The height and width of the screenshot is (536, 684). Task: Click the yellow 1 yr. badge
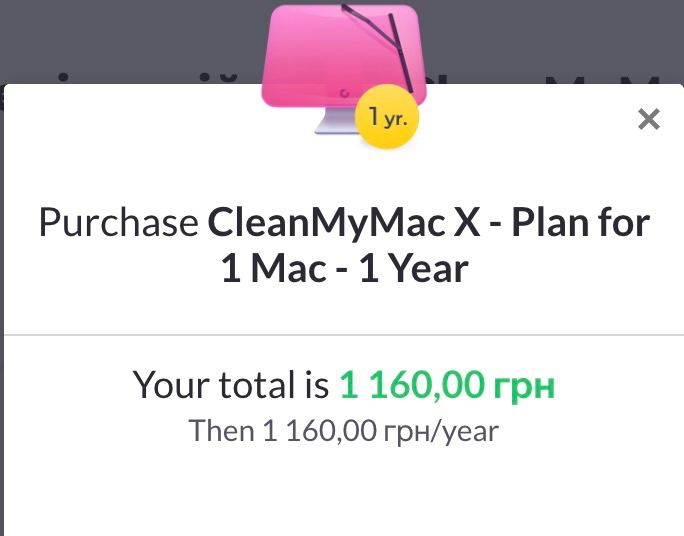click(387, 116)
